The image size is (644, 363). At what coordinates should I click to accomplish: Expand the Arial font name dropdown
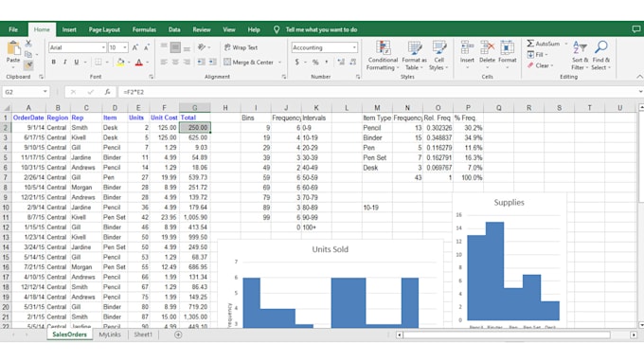[x=103, y=47]
